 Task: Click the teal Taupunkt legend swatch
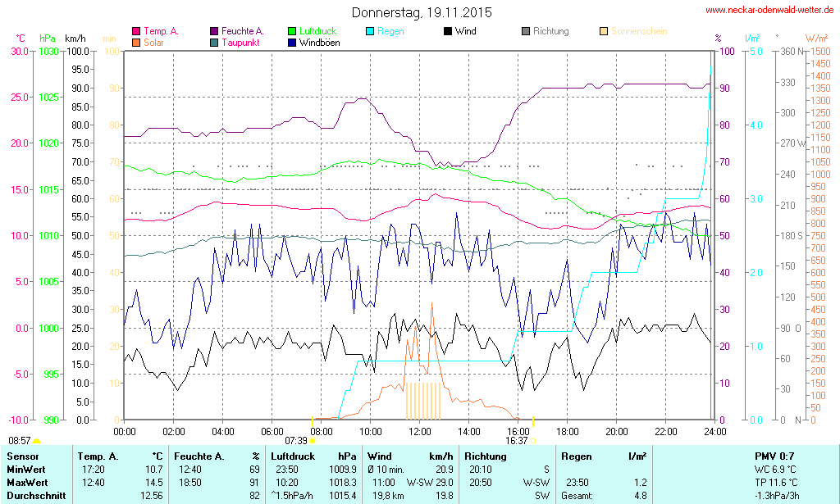click(214, 42)
